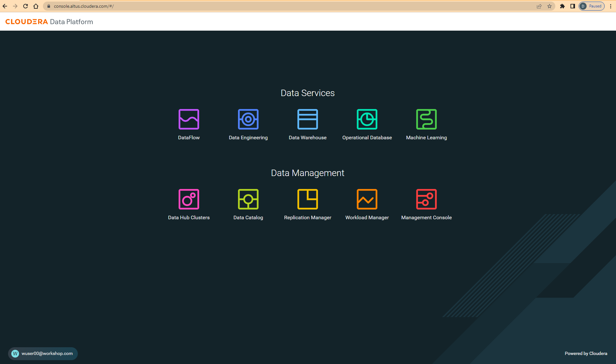Click the Data Catalog label
Screen dimensions: 616x364
click(x=248, y=218)
